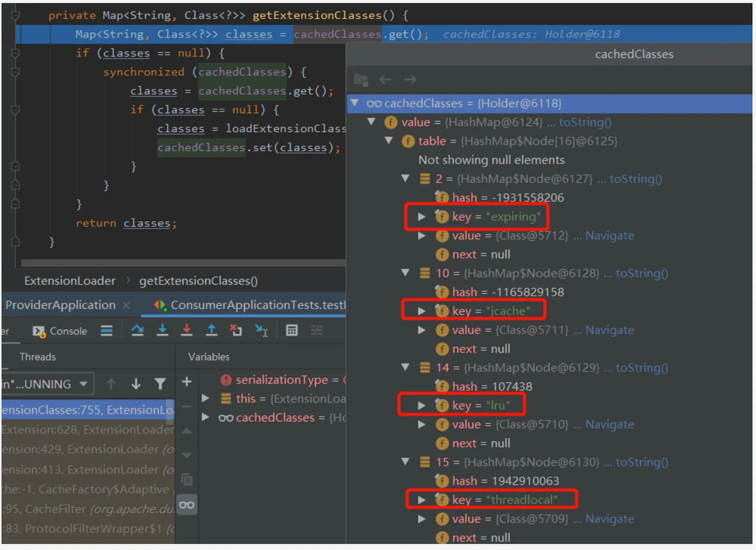Select the Variables panel header
756x550 pixels.
[x=209, y=357]
